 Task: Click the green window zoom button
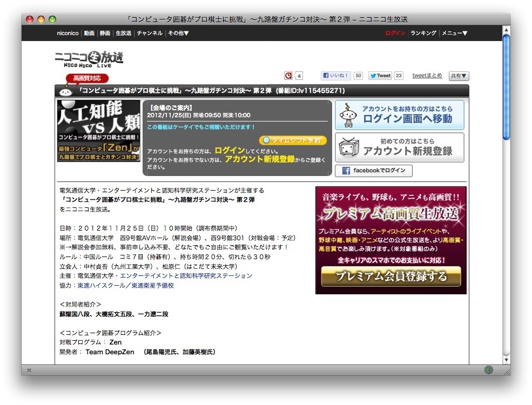(52, 19)
